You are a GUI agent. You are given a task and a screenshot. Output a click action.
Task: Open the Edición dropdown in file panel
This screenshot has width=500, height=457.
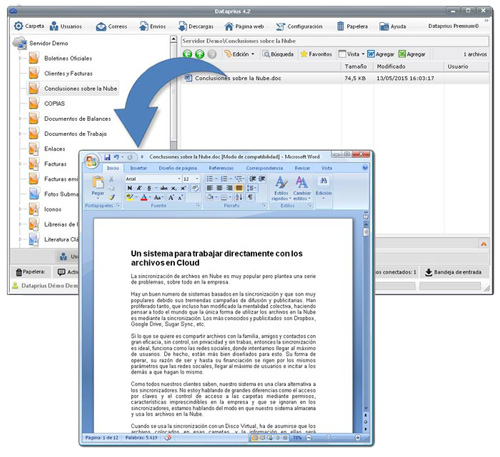pos(239,54)
